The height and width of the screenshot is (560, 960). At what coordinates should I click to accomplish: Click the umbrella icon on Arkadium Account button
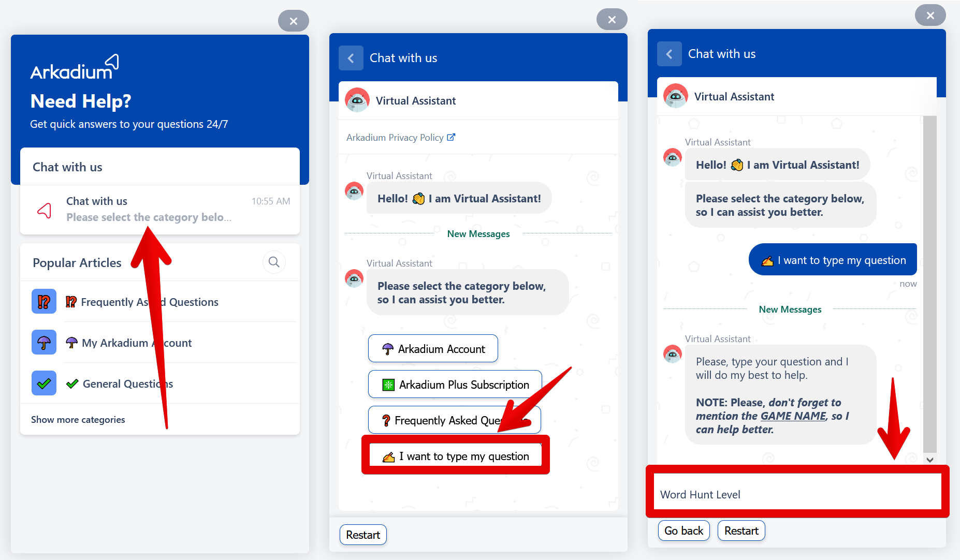coord(388,349)
